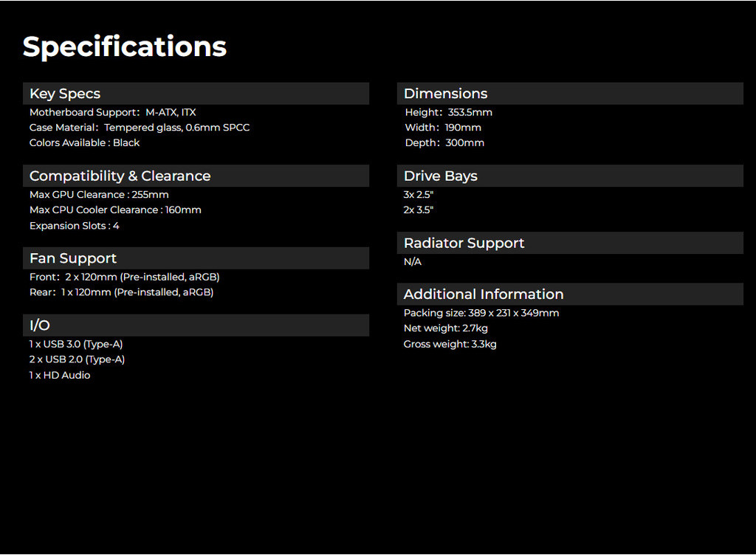Click the Case Material tempered glass text
The width and height of the screenshot is (756, 555).
140,128
